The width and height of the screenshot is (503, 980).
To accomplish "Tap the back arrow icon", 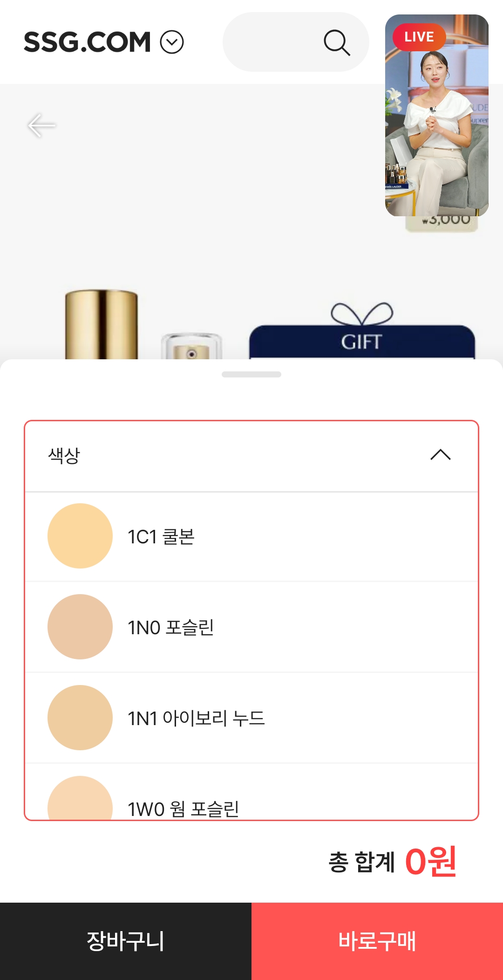I will click(41, 125).
